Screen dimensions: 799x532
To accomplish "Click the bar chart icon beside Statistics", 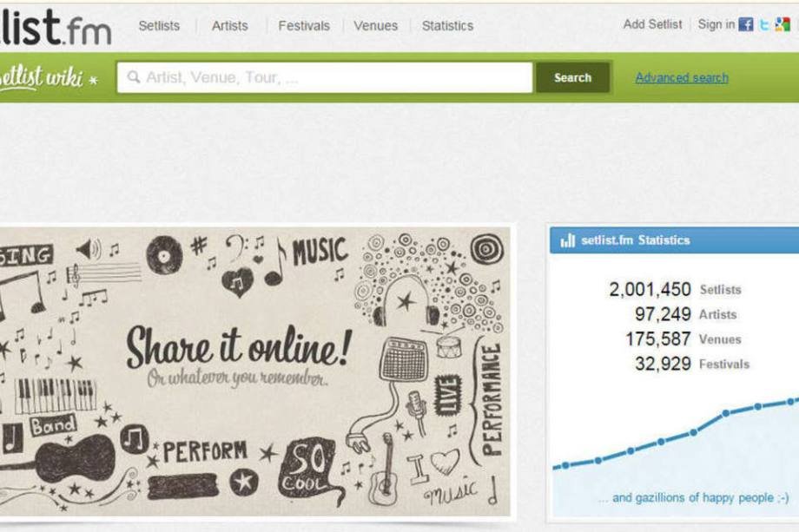I will [x=567, y=240].
